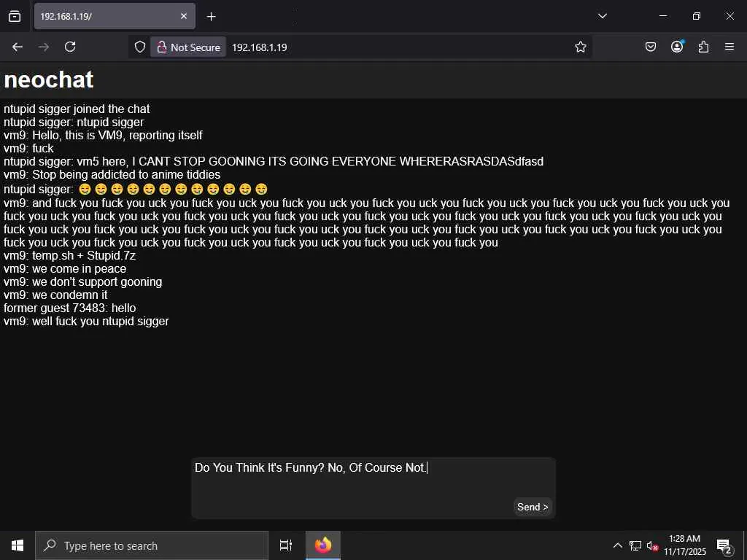Show hidden system tray icons
This screenshot has height=560, width=747.
pos(617,545)
